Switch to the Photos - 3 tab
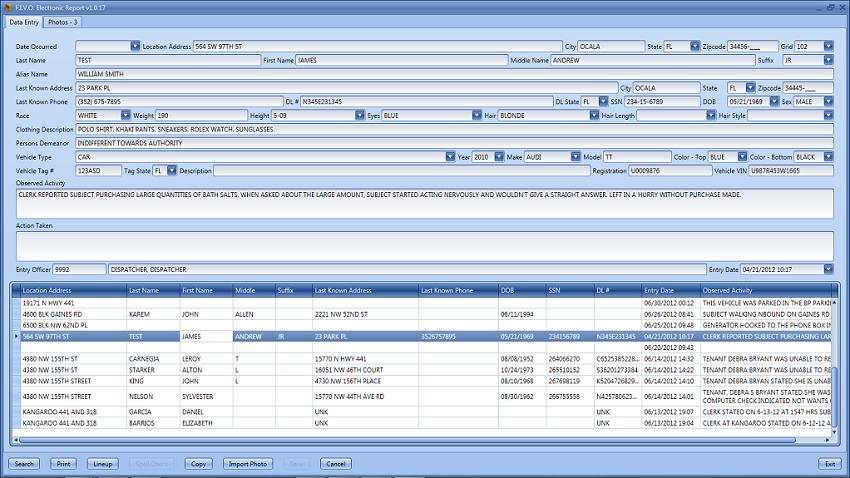The height and width of the screenshot is (478, 850). click(64, 21)
